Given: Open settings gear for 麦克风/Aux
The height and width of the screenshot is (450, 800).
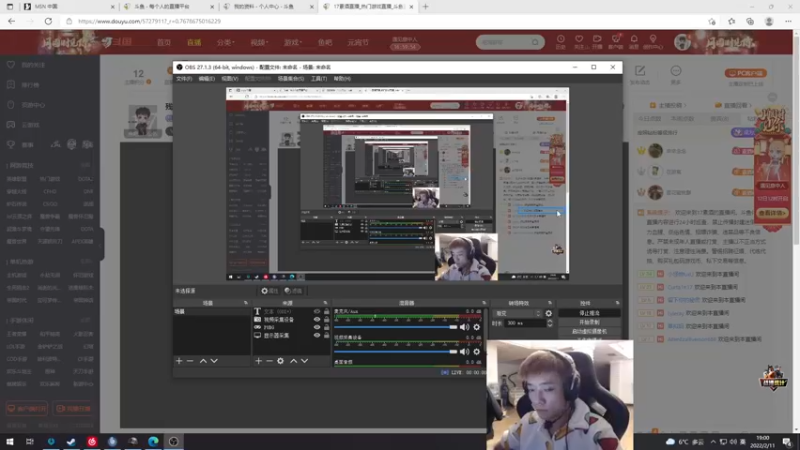Looking at the screenshot, I should 477,327.
